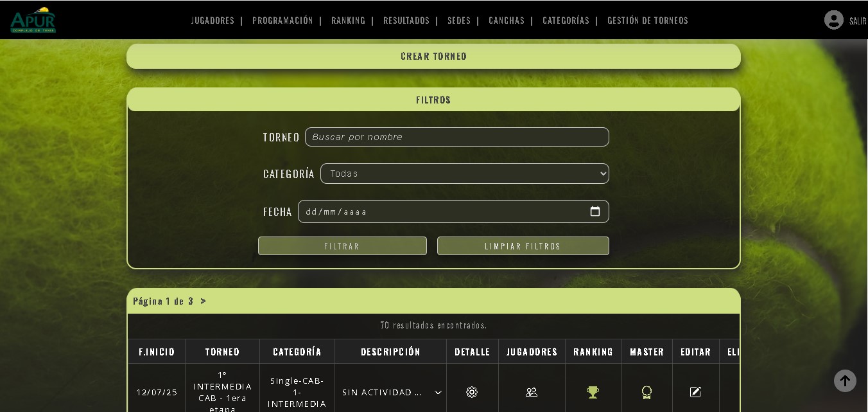Open the trophy ranking icon in table row
The width and height of the screenshot is (868, 412).
(593, 392)
